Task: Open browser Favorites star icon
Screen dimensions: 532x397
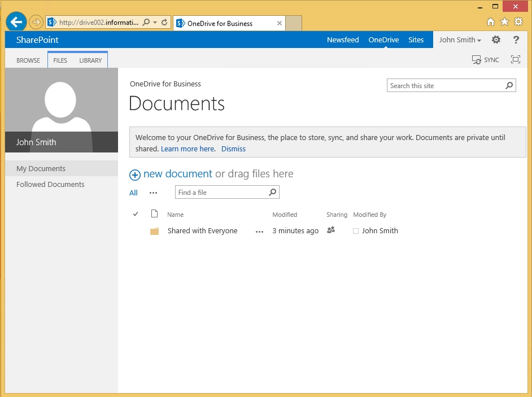Action: [x=504, y=22]
